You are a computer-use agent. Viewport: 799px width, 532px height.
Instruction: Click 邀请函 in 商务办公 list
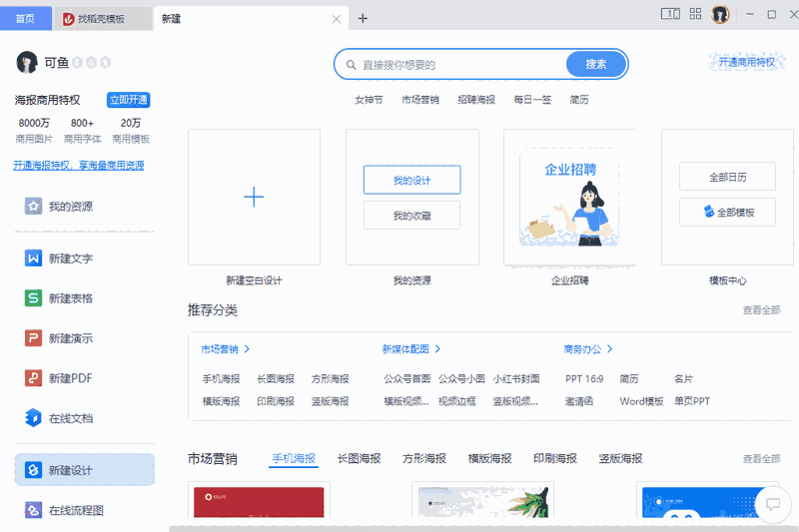(x=579, y=401)
